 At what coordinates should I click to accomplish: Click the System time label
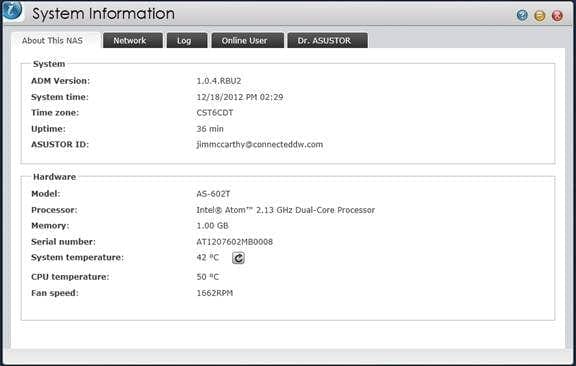click(60, 97)
